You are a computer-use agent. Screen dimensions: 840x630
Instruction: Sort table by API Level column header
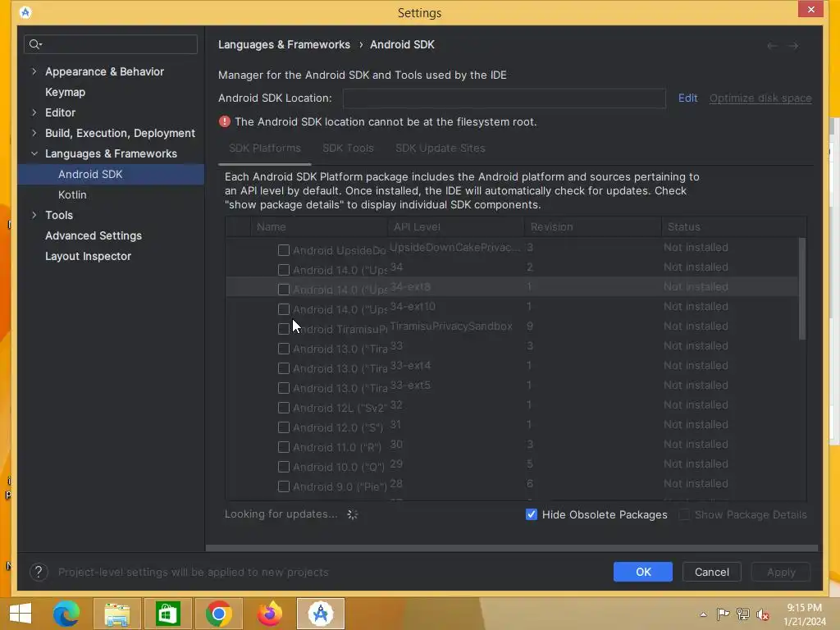(x=456, y=226)
